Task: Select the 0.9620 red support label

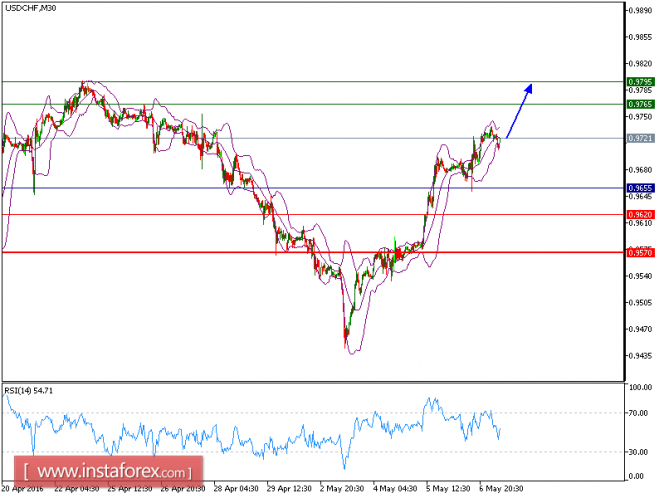Action: coord(641,215)
